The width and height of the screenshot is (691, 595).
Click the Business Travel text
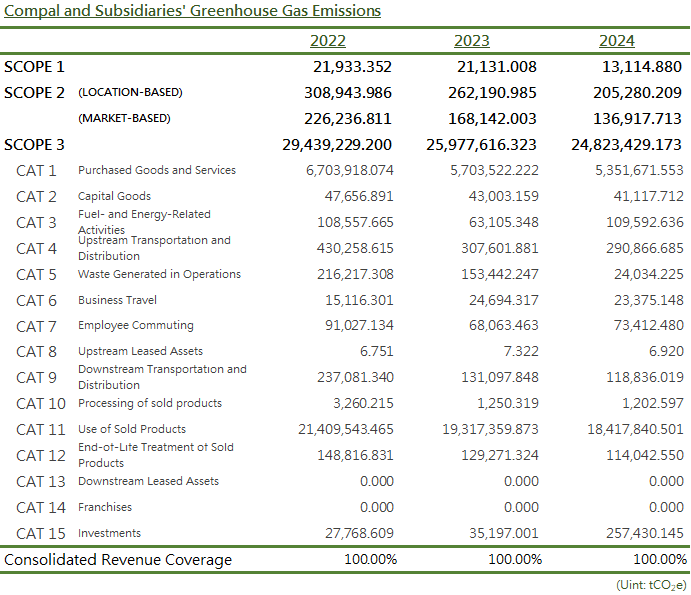[x=117, y=300]
